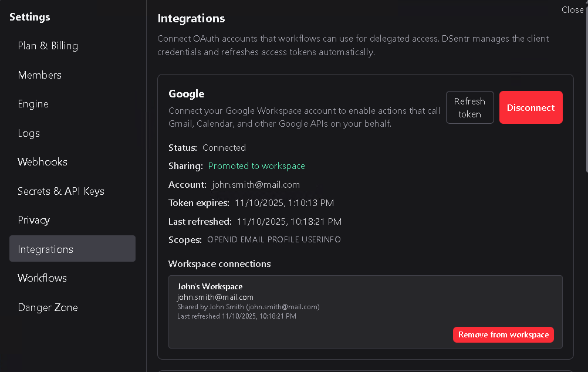588x372 pixels.
Task: Go to Danger Zone settings
Action: (x=48, y=307)
